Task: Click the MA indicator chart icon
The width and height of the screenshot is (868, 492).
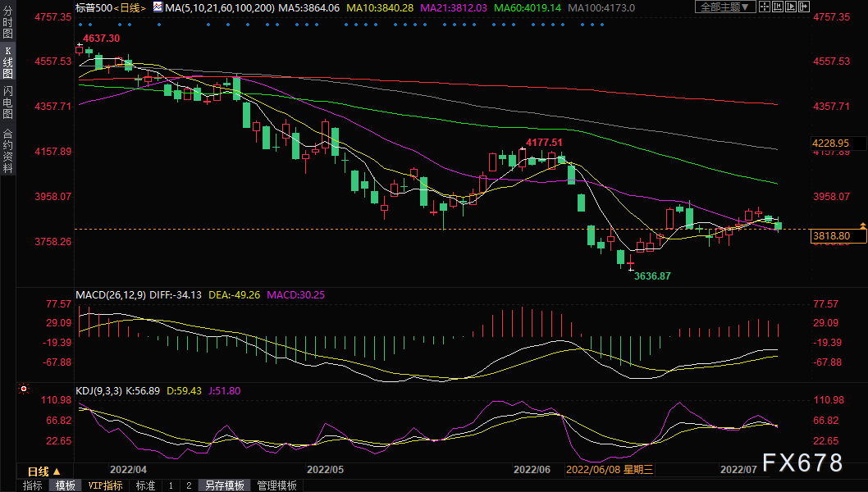Action: tap(158, 7)
